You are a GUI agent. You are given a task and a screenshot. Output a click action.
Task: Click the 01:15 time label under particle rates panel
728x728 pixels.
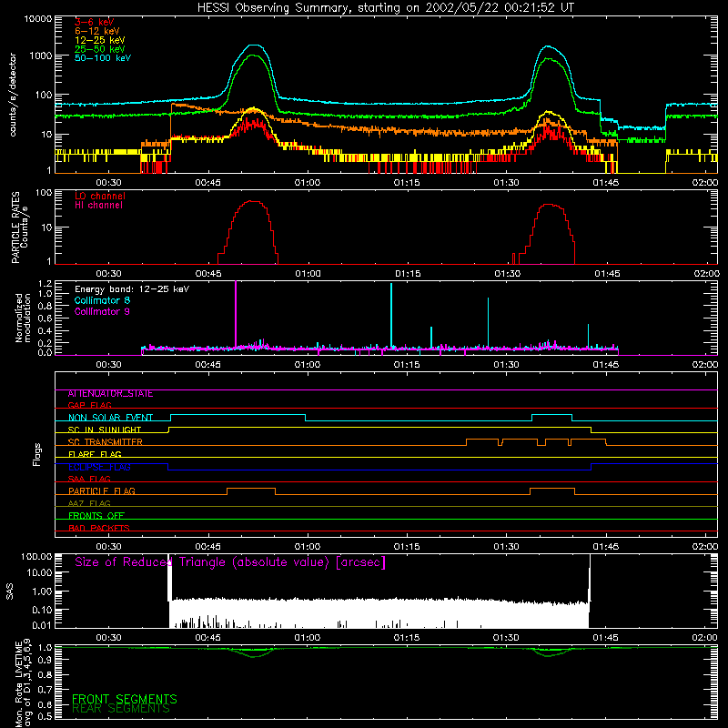coord(408,274)
